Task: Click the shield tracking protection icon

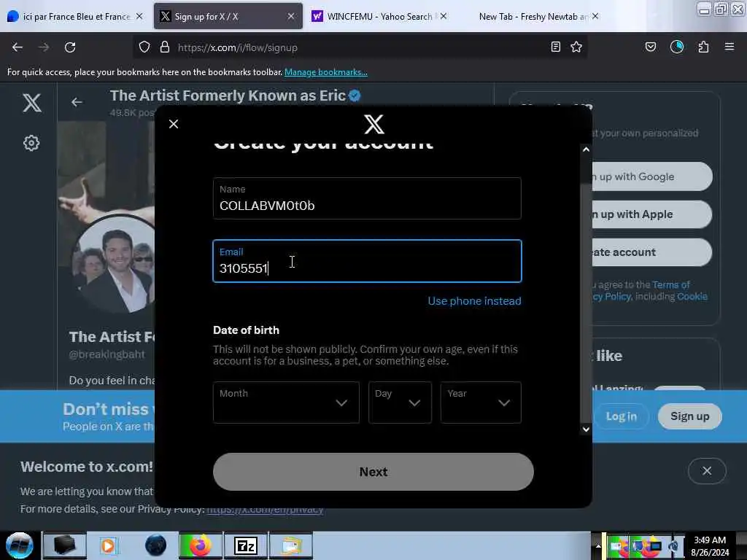Action: [x=144, y=47]
